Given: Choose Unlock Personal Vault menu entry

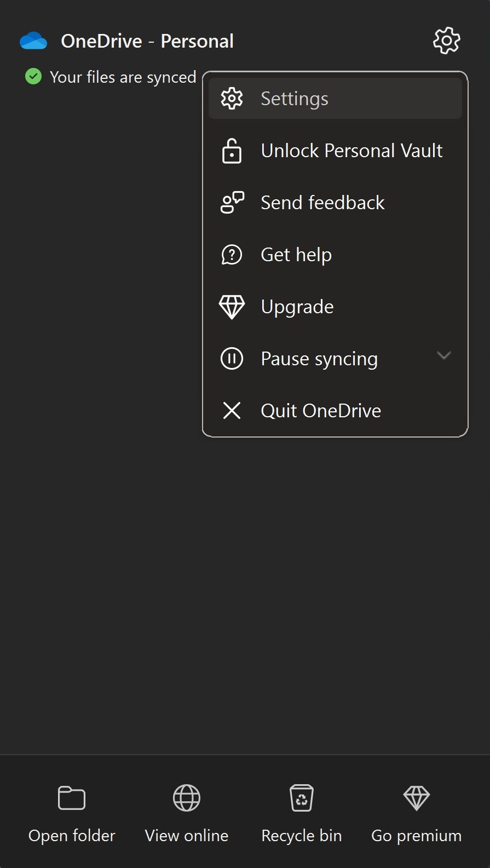Looking at the screenshot, I should pyautogui.click(x=351, y=151).
